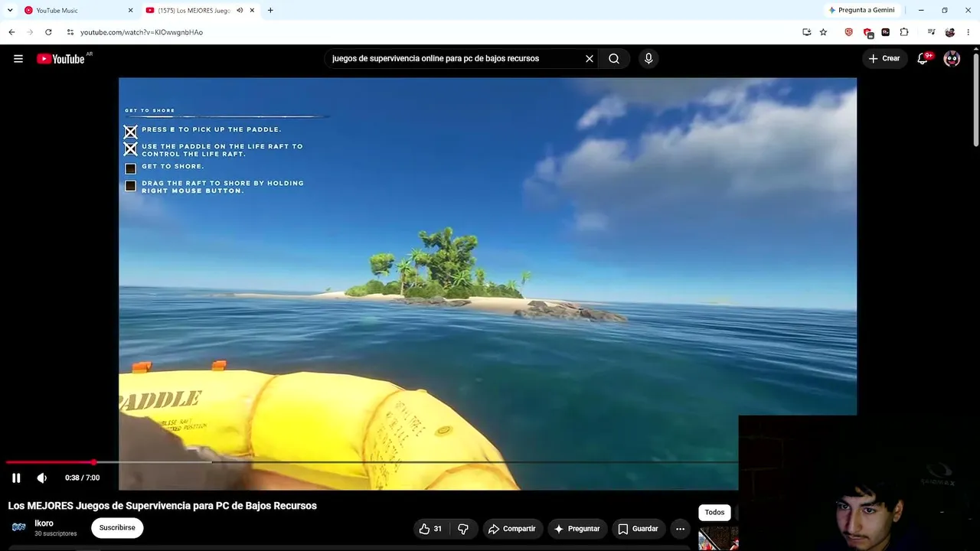Click the page vertical scrollbar
This screenshot has height=551, width=980.
(975, 99)
